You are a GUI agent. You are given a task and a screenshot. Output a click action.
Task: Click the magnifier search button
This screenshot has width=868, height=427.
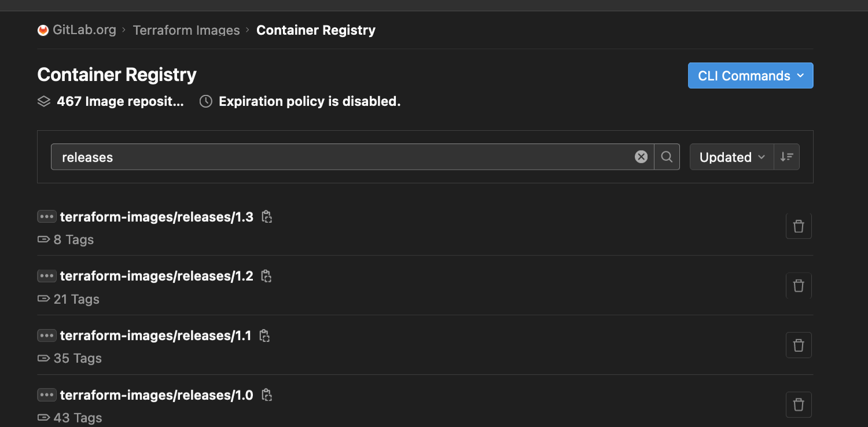[x=667, y=157]
